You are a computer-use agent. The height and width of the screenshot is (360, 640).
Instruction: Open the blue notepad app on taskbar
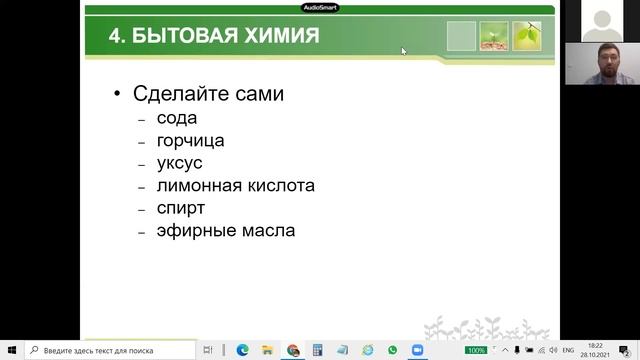click(x=342, y=350)
